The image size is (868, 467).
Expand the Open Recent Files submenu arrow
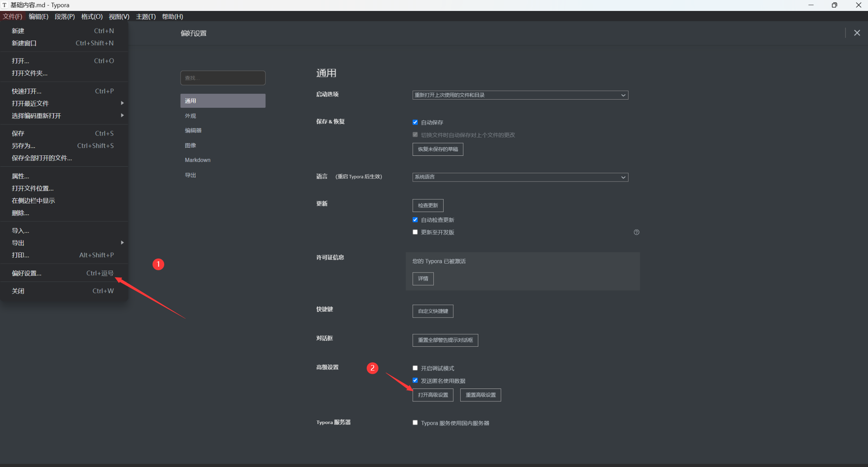pos(122,103)
